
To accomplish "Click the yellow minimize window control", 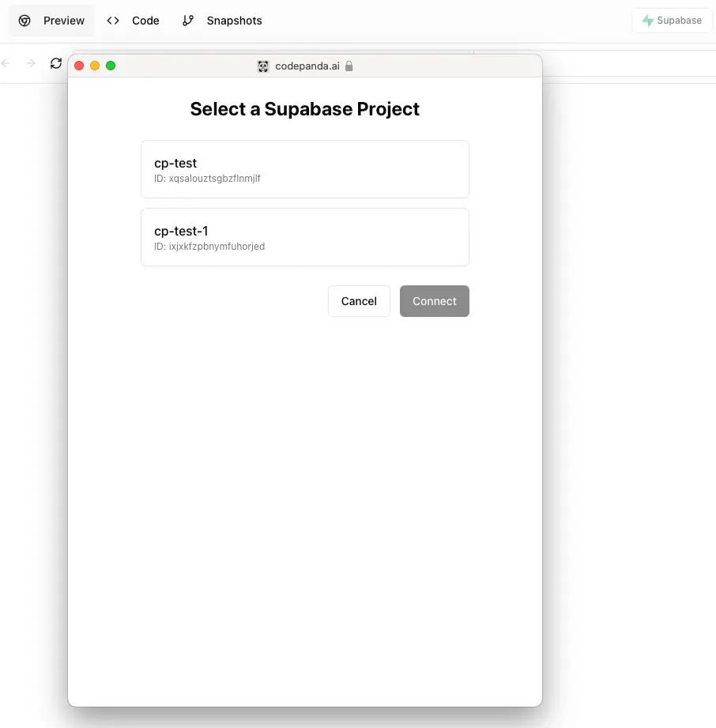I will click(x=95, y=66).
